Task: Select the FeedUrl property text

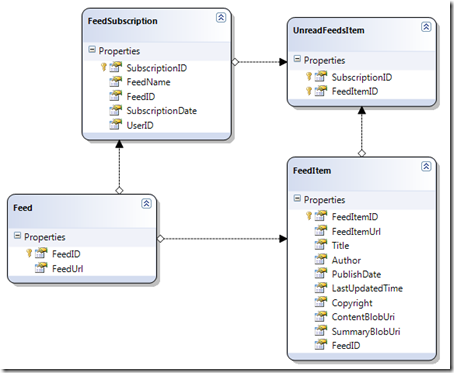Action: 68,269
